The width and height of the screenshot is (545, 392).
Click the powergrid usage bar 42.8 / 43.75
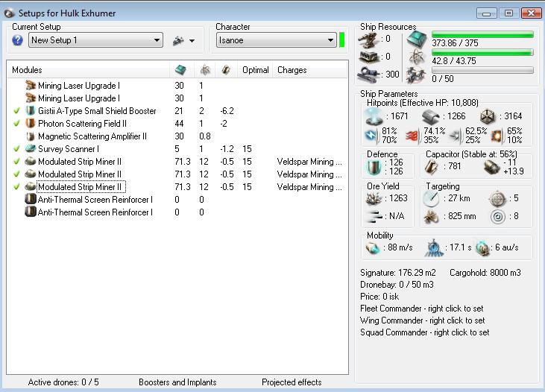pyautogui.click(x=482, y=52)
